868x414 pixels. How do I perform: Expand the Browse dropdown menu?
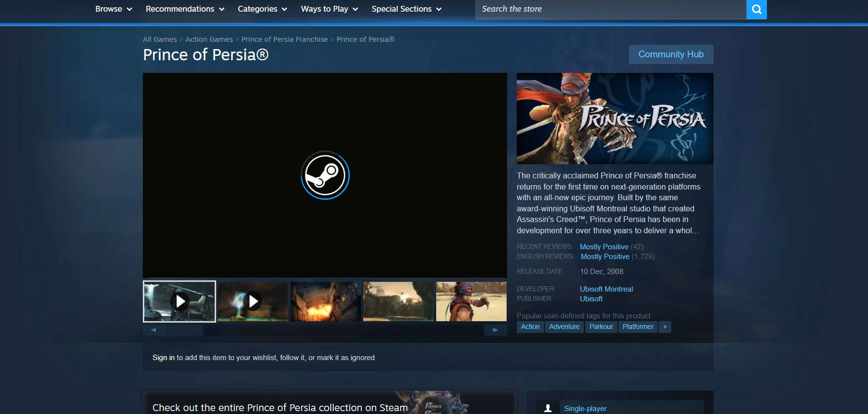(113, 9)
